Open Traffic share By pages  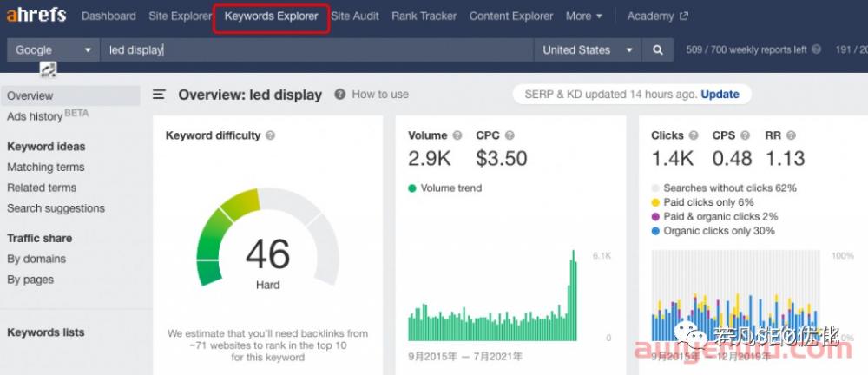pyautogui.click(x=30, y=280)
